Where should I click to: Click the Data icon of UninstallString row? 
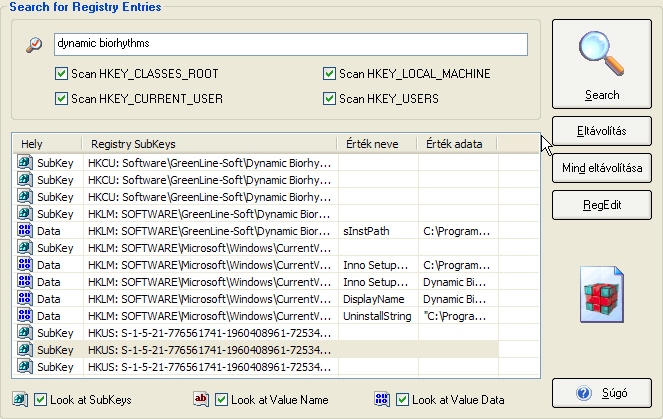[x=24, y=315]
